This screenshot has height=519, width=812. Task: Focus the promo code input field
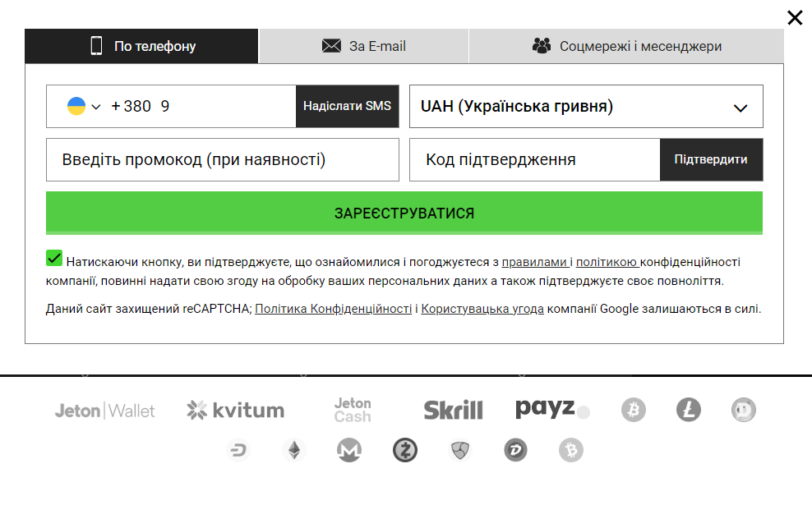click(x=223, y=159)
